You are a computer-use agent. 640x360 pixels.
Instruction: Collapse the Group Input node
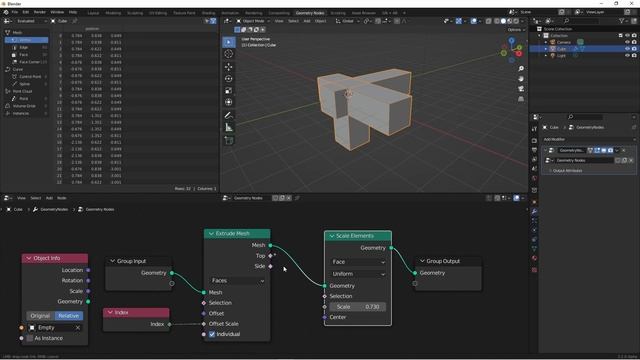112,261
